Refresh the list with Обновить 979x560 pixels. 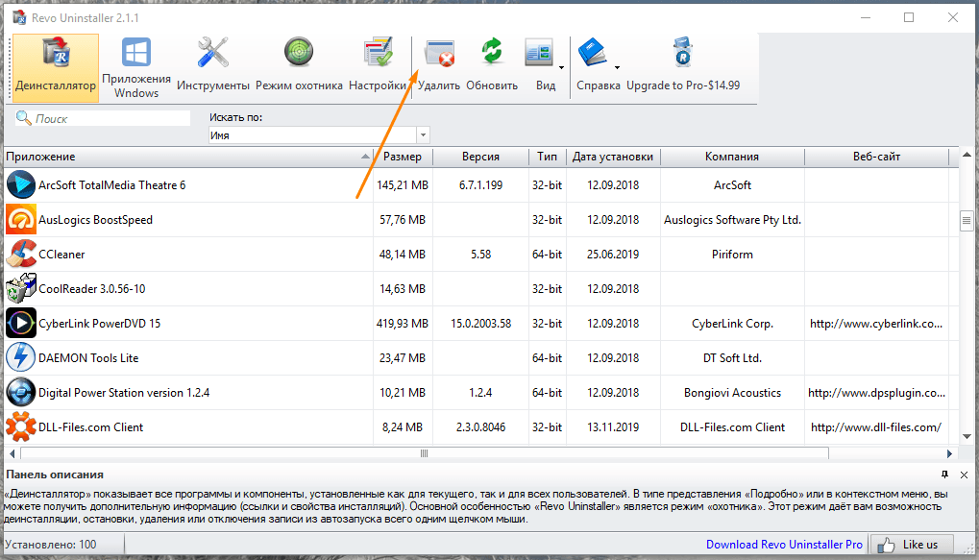click(492, 67)
